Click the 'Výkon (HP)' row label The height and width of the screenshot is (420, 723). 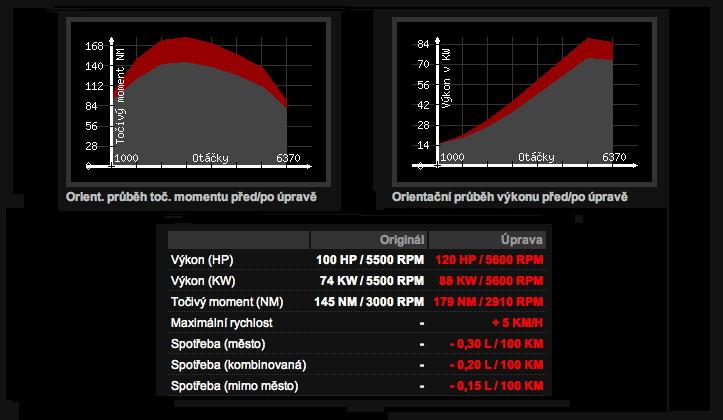203,260
